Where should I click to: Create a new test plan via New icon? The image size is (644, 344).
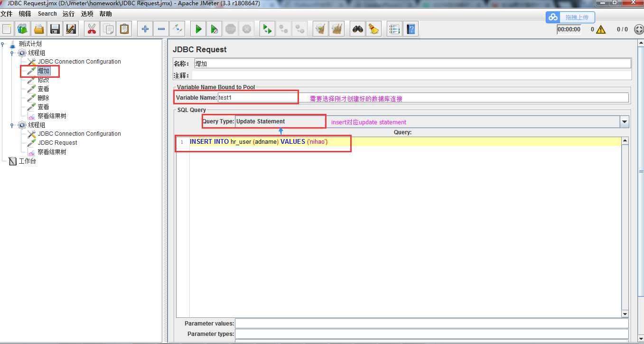click(x=7, y=29)
